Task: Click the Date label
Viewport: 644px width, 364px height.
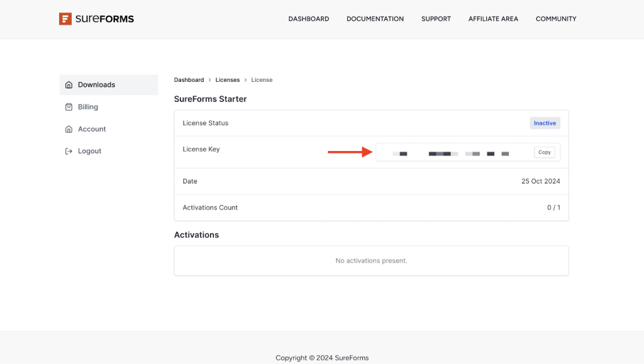Action: (190, 181)
